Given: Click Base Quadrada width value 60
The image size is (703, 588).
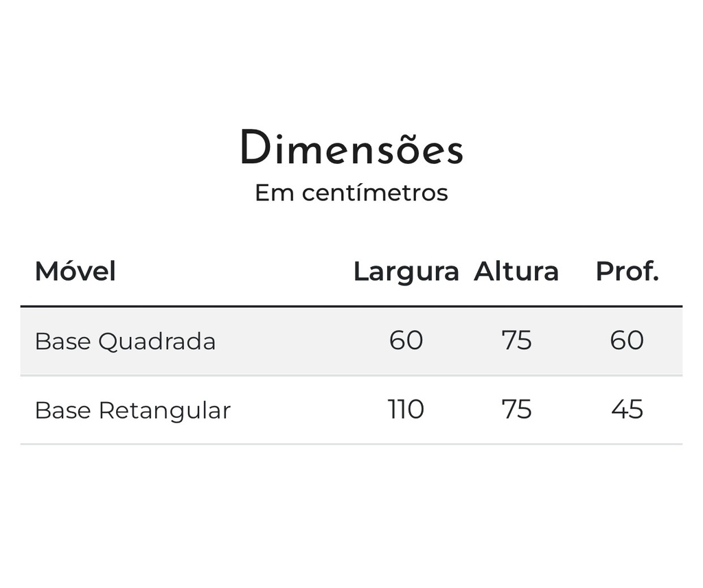Looking at the screenshot, I should tap(406, 340).
